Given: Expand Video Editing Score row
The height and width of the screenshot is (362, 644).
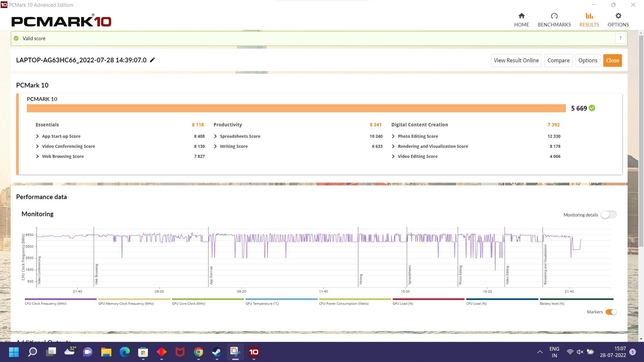Looking at the screenshot, I should click(x=393, y=157).
